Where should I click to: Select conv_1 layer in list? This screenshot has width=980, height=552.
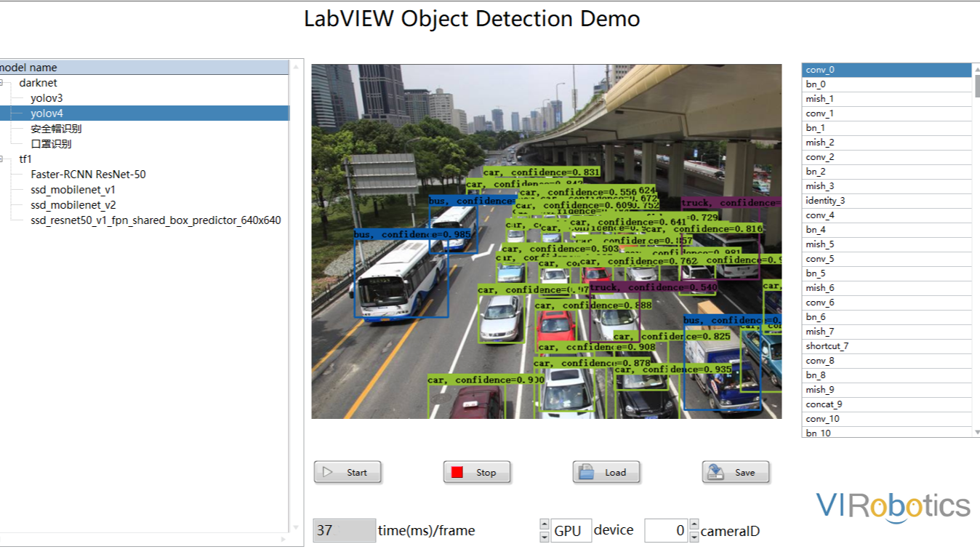pyautogui.click(x=887, y=113)
